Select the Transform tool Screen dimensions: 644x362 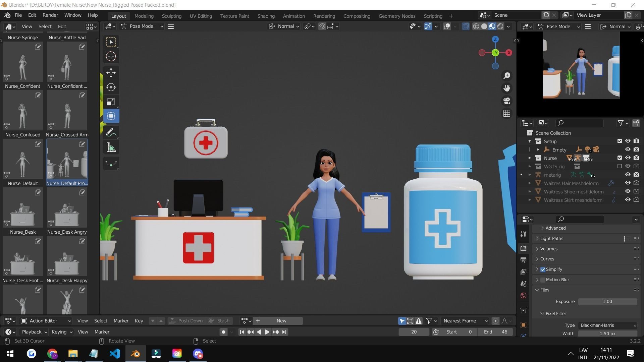click(111, 116)
